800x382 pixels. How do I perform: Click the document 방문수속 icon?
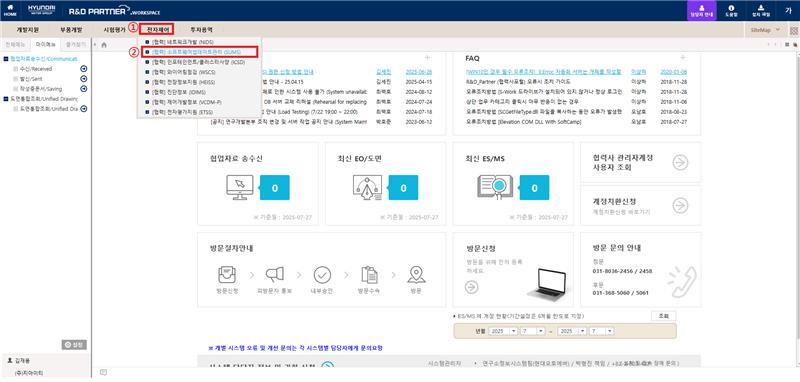[369, 274]
